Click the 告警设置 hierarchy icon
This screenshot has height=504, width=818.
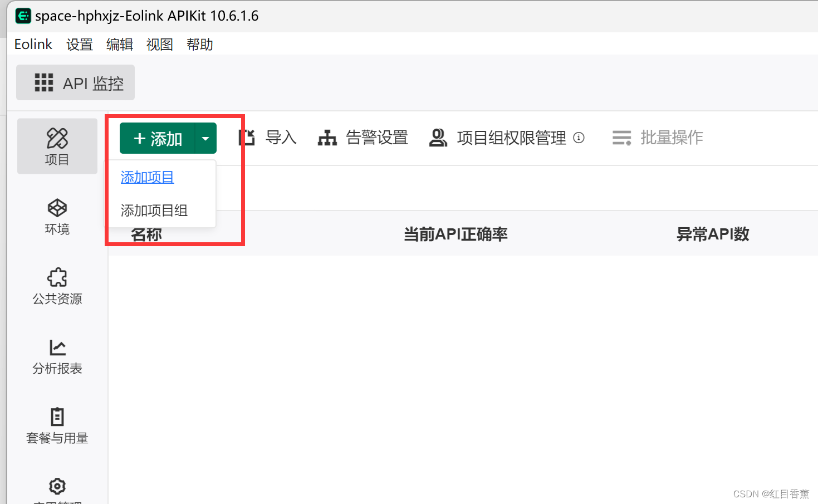pos(327,138)
